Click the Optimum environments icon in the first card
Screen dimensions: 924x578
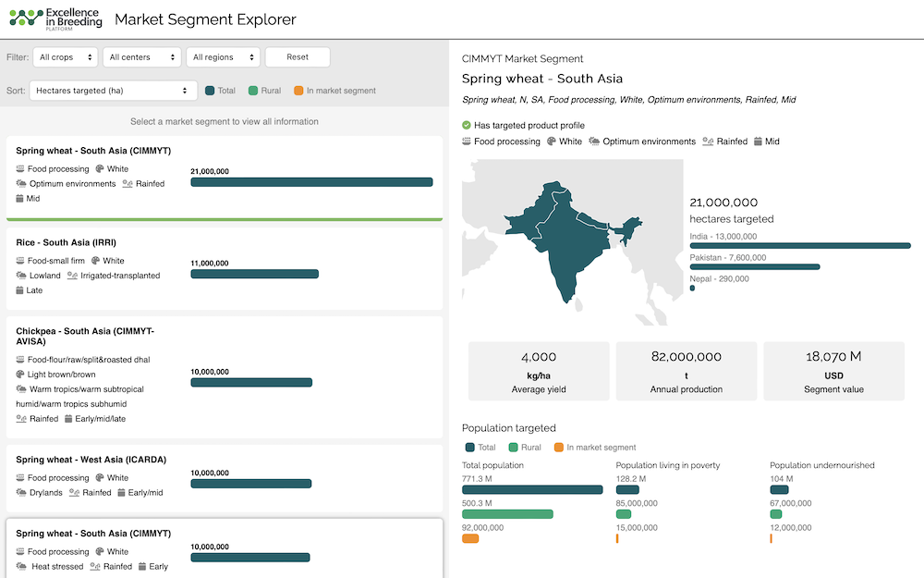(x=21, y=183)
